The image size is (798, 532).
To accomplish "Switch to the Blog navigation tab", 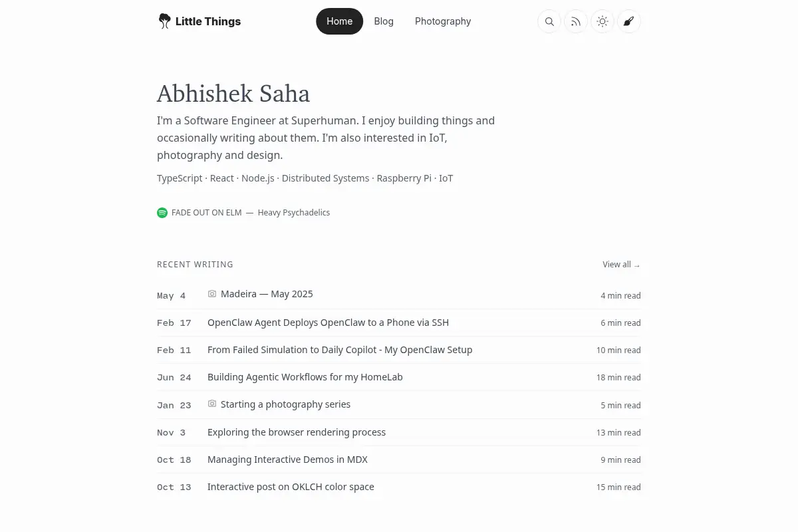I will [384, 21].
